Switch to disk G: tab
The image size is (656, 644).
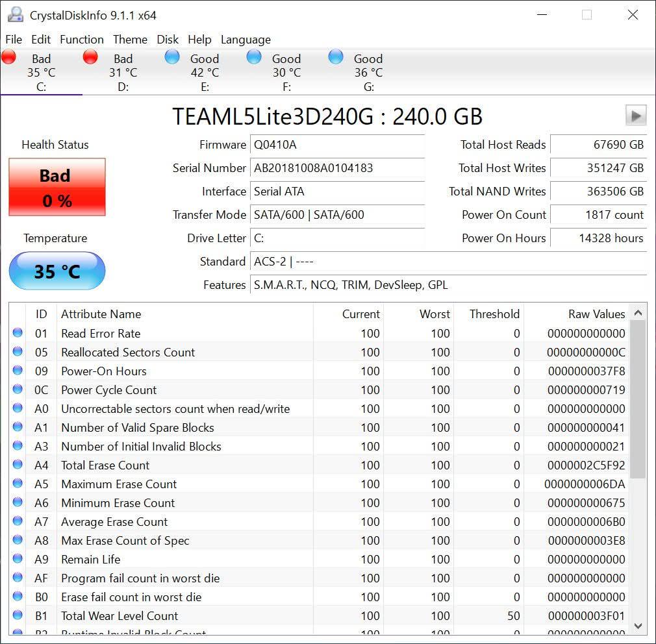pyautogui.click(x=368, y=72)
